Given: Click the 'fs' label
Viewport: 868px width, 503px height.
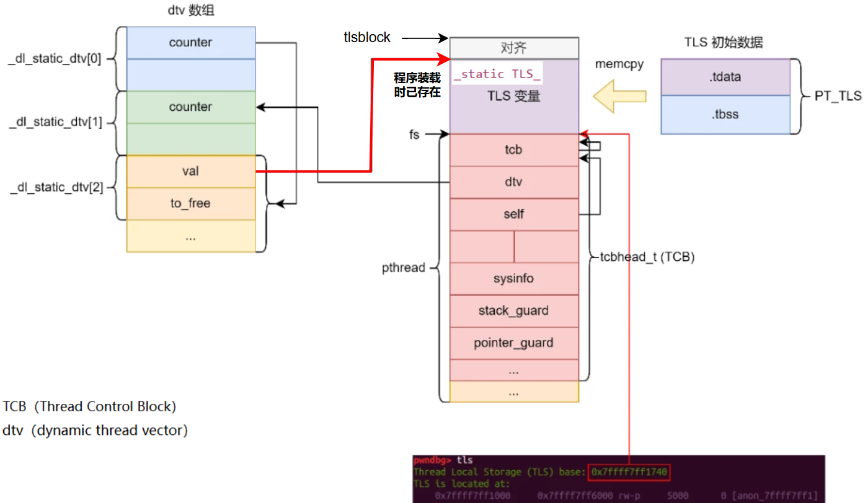Looking at the screenshot, I should (x=414, y=134).
